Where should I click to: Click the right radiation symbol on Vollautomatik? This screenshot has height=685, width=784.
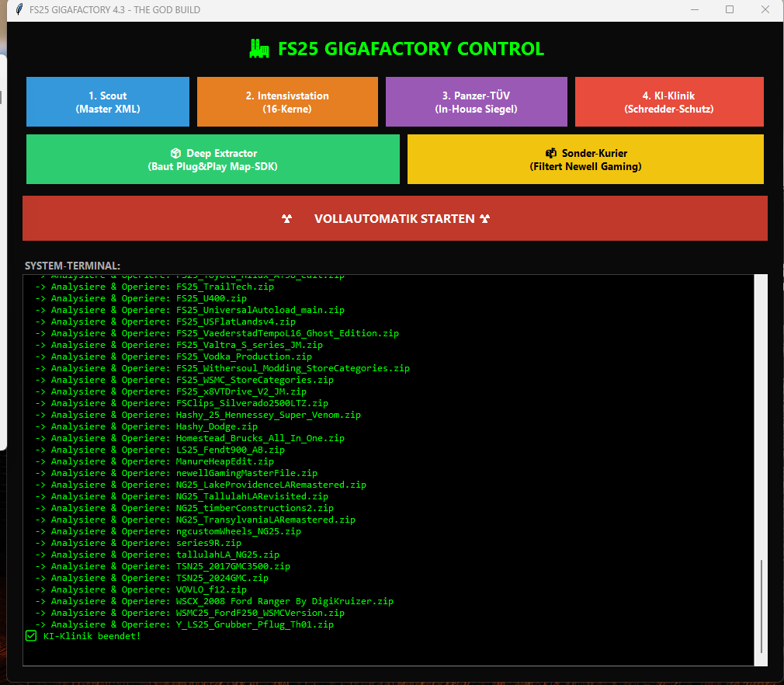[485, 219]
